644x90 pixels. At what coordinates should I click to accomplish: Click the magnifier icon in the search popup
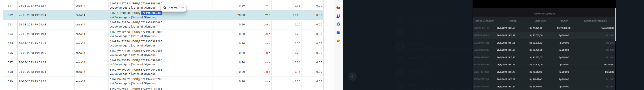[165, 8]
